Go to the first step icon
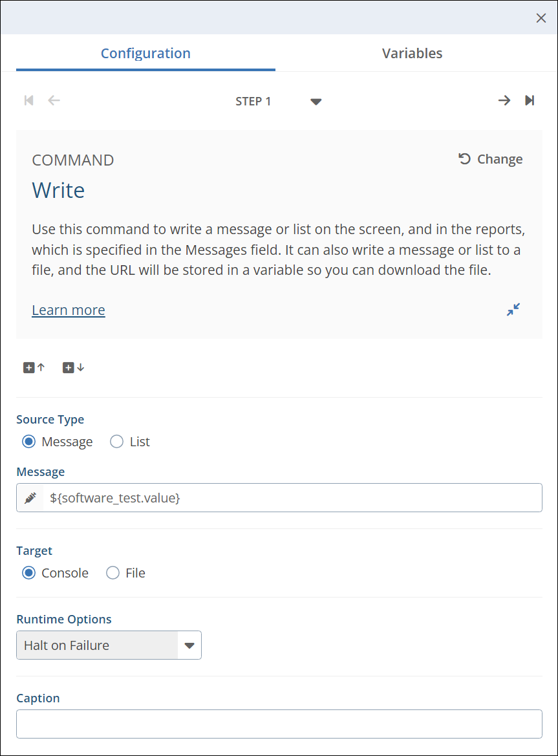 pos(28,100)
